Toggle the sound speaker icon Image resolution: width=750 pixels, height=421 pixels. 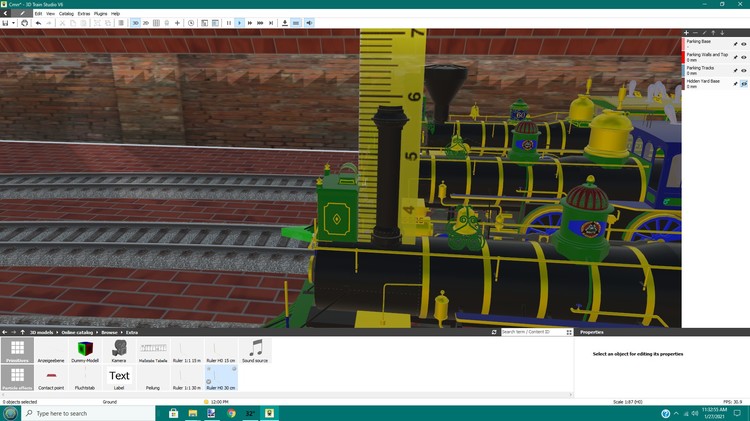[x=309, y=22]
